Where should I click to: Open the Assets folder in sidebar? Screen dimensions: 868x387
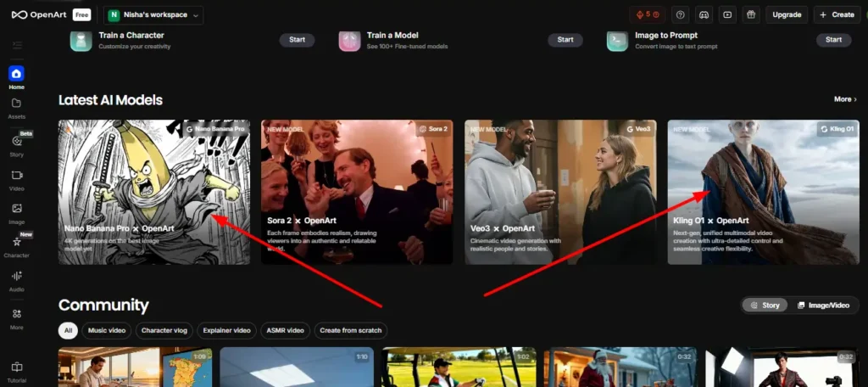pos(16,107)
